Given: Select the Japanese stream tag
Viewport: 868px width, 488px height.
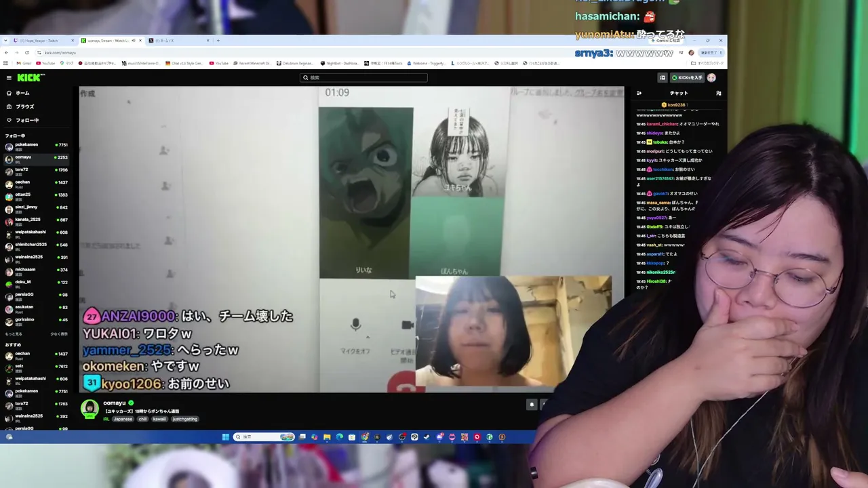Looking at the screenshot, I should point(123,419).
